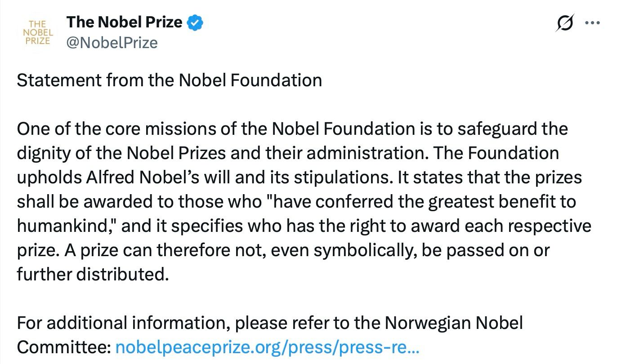Open the Grok explain-post icon

pos(565,23)
